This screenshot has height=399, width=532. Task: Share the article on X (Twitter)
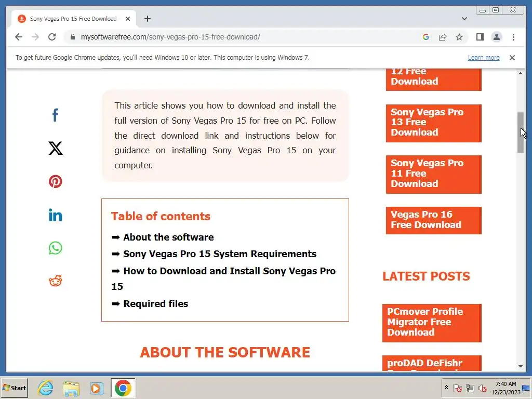click(x=55, y=148)
